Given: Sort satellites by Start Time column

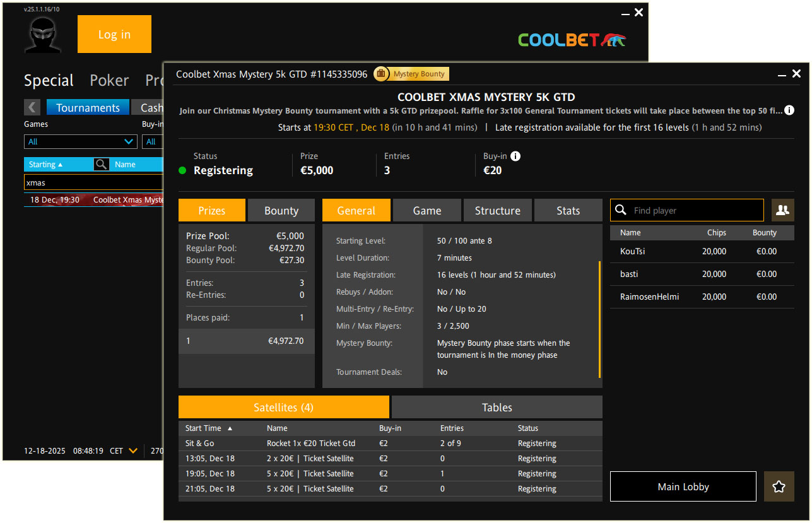Looking at the screenshot, I should click(x=208, y=428).
